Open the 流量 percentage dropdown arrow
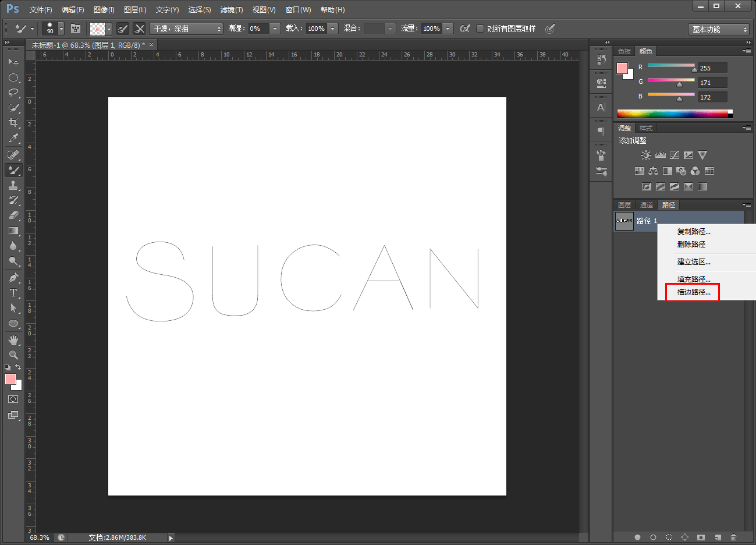The height and width of the screenshot is (545, 756). pyautogui.click(x=448, y=29)
